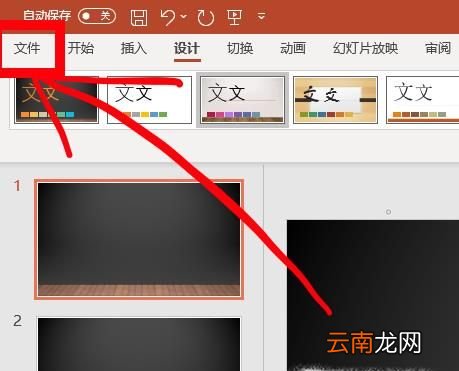
Task: Open the 幻灯片放映 (Slide Show) tab
Action: [365, 48]
